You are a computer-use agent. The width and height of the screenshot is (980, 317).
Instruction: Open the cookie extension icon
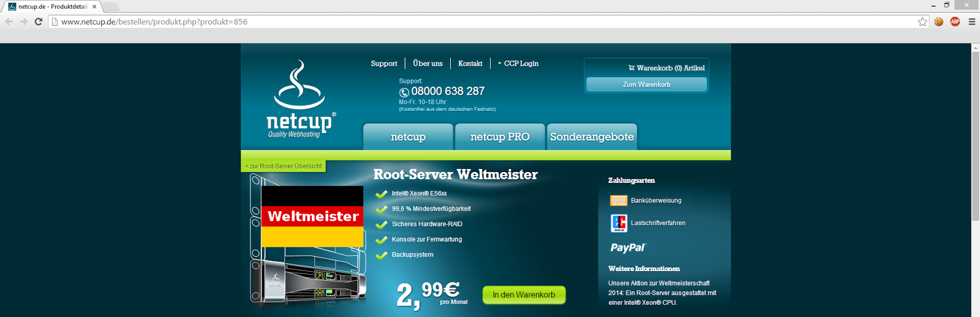[938, 21]
